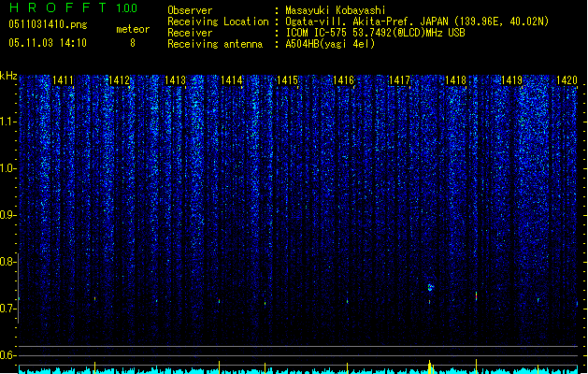Click the 1416 time marker
The height and width of the screenshot is (374, 588).
coord(343,80)
